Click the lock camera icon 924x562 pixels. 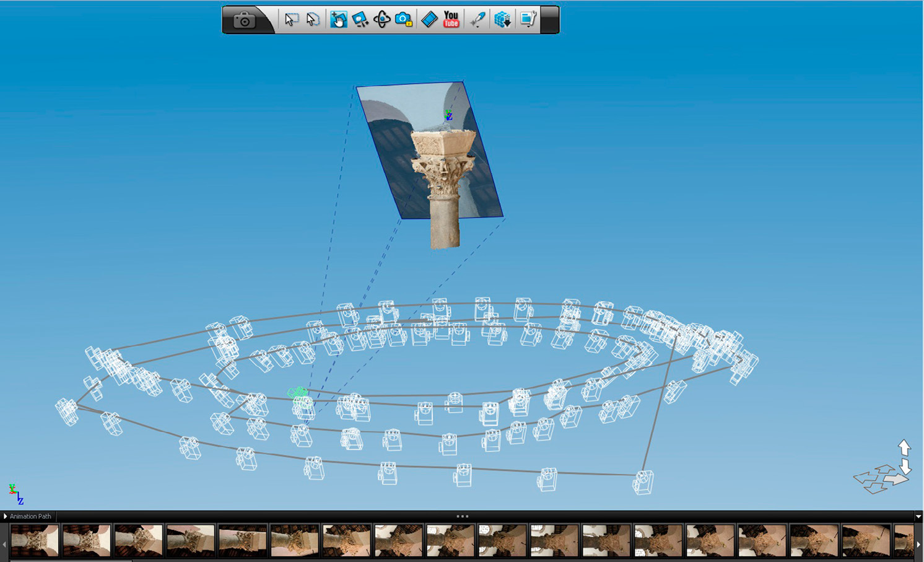[x=404, y=19]
